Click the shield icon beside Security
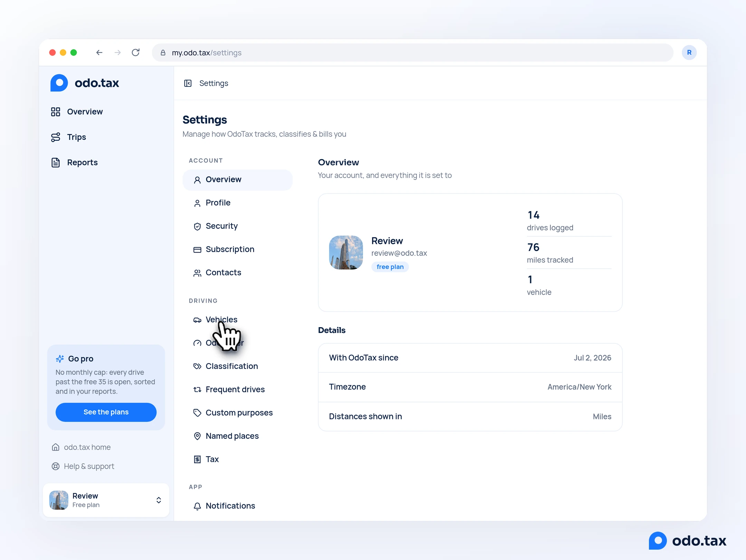 [197, 226]
